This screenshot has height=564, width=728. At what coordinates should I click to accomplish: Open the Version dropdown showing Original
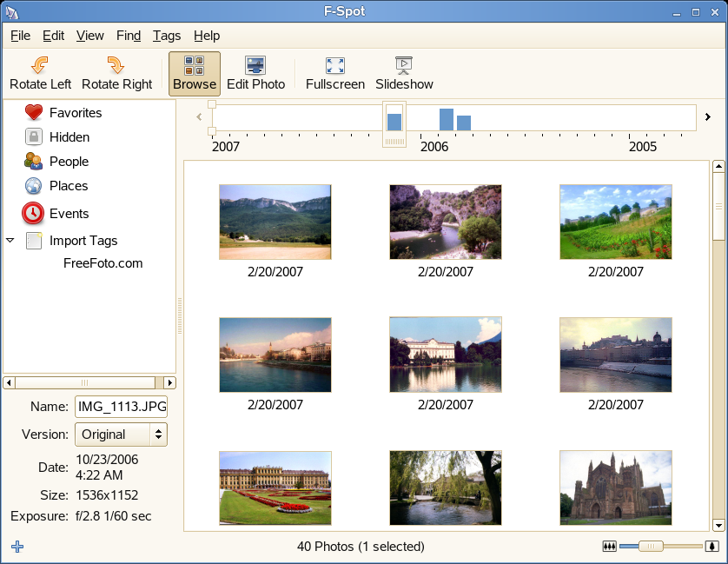(121, 435)
